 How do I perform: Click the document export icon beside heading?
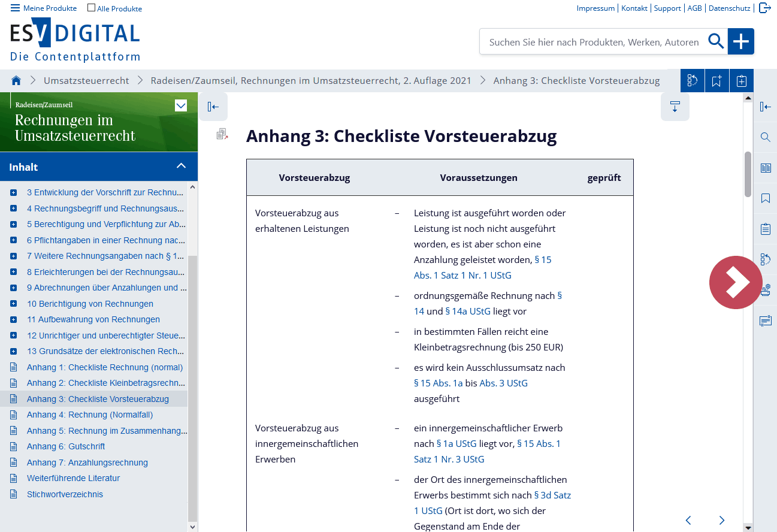222,134
